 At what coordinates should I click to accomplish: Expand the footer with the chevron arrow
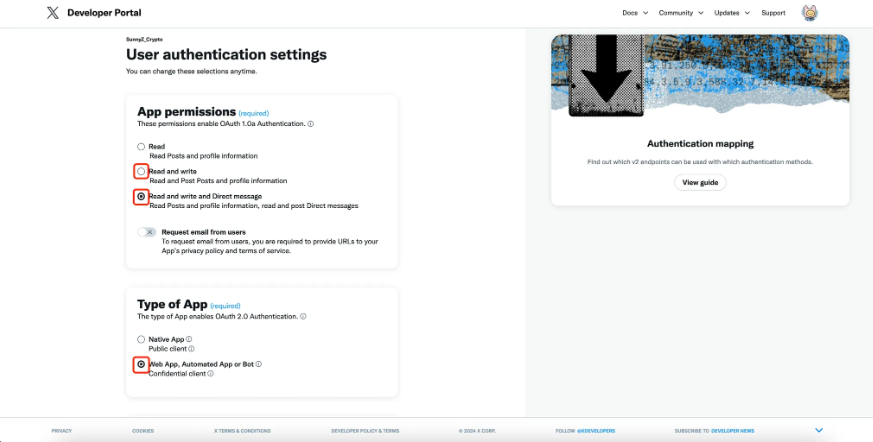819,430
